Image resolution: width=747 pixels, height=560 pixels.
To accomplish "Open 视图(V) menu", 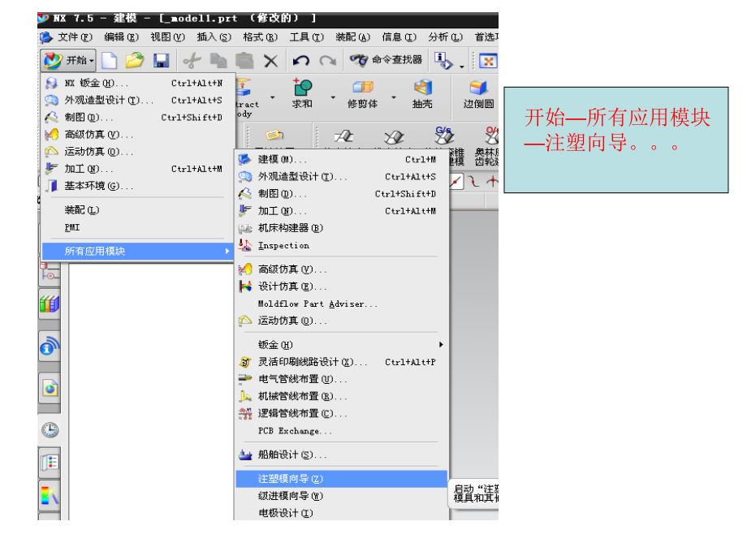I will point(167,37).
